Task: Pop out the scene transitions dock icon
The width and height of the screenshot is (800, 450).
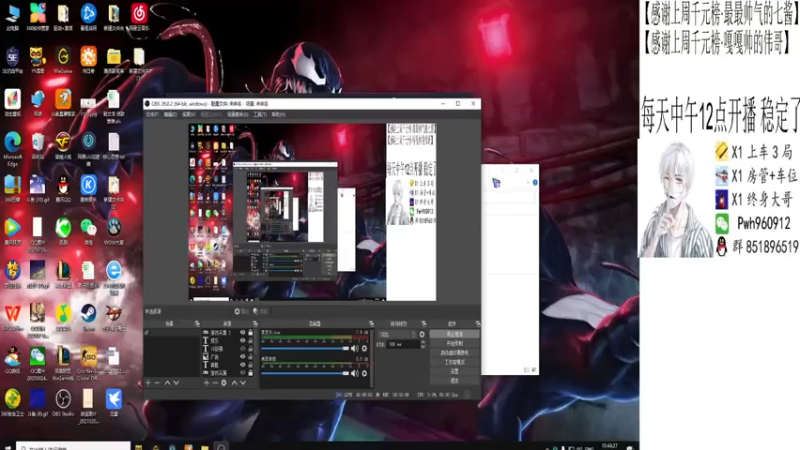Action: point(424,323)
